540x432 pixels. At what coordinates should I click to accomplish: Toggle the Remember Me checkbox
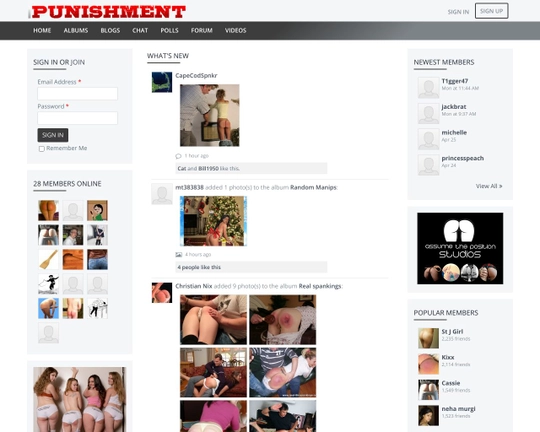point(42,149)
